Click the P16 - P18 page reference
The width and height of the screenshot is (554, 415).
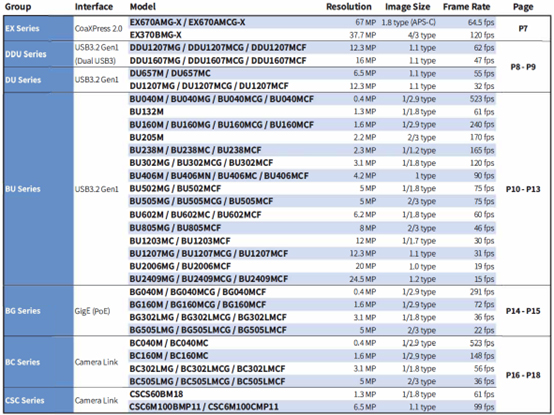[x=523, y=375]
